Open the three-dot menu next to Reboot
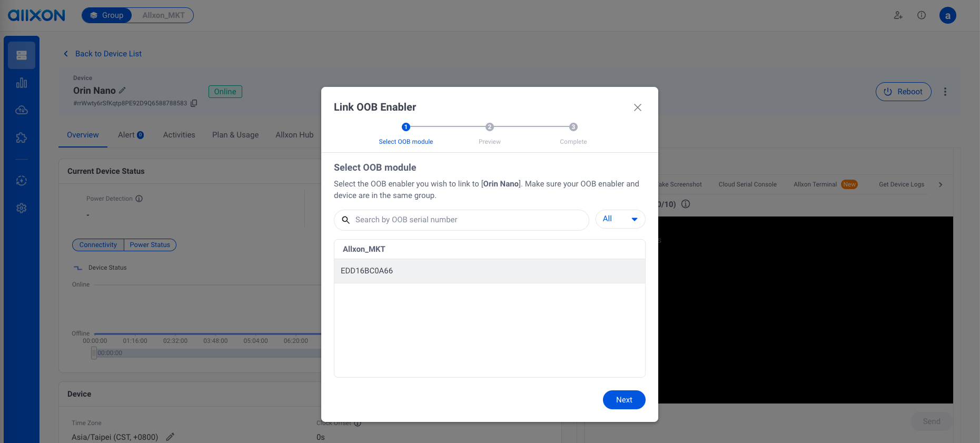The height and width of the screenshot is (443, 980). point(945,92)
